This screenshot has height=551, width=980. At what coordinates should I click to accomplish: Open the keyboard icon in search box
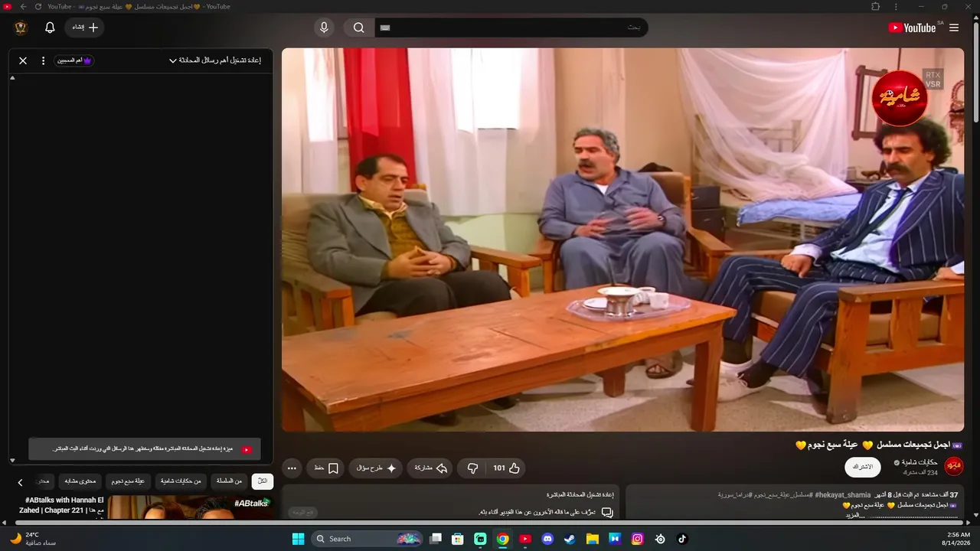(x=385, y=28)
